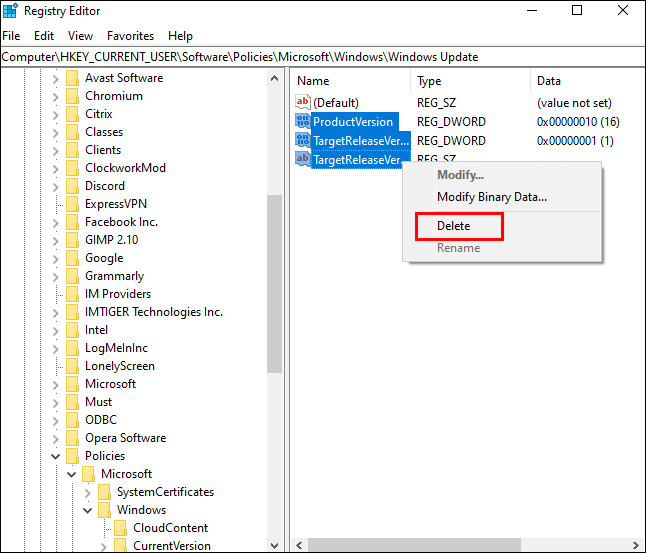Image resolution: width=646 pixels, height=553 pixels.
Task: Select the Citrix folder icon
Action: 73,114
